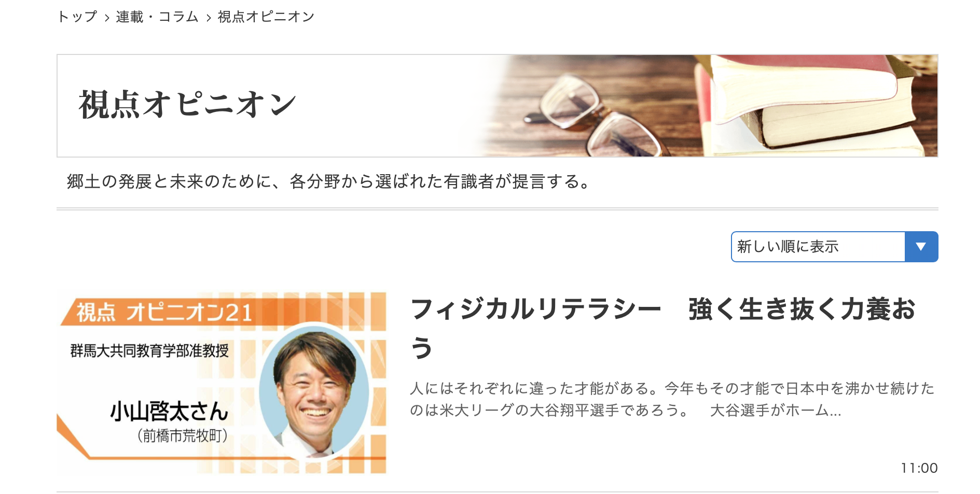
Task: Select the 視点オピニオン breadcrumb item
Action: click(266, 17)
